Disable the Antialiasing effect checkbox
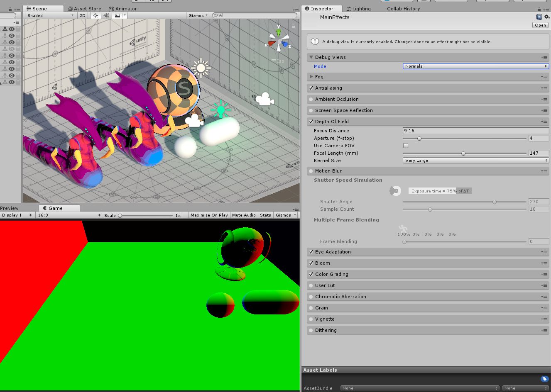Screen dimensions: 551x392 coord(311,88)
